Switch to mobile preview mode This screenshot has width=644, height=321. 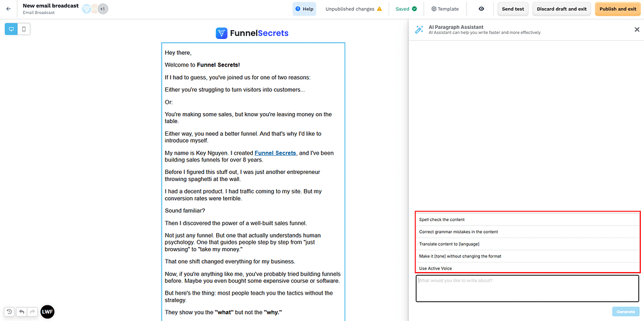(x=24, y=29)
